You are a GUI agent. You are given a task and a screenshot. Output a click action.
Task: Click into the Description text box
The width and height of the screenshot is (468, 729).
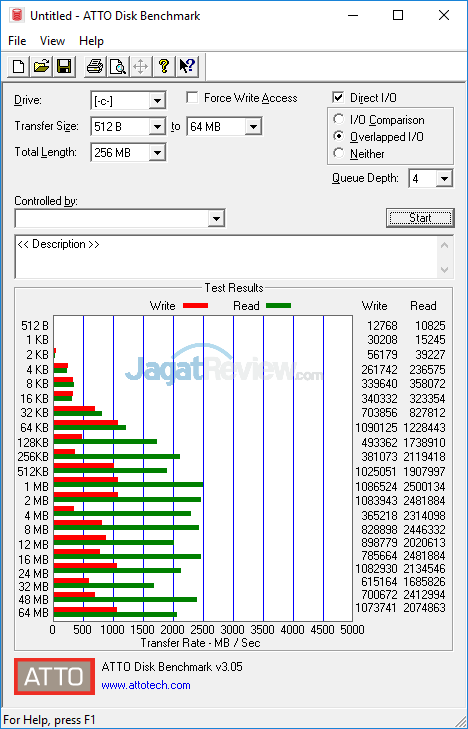tap(227, 257)
